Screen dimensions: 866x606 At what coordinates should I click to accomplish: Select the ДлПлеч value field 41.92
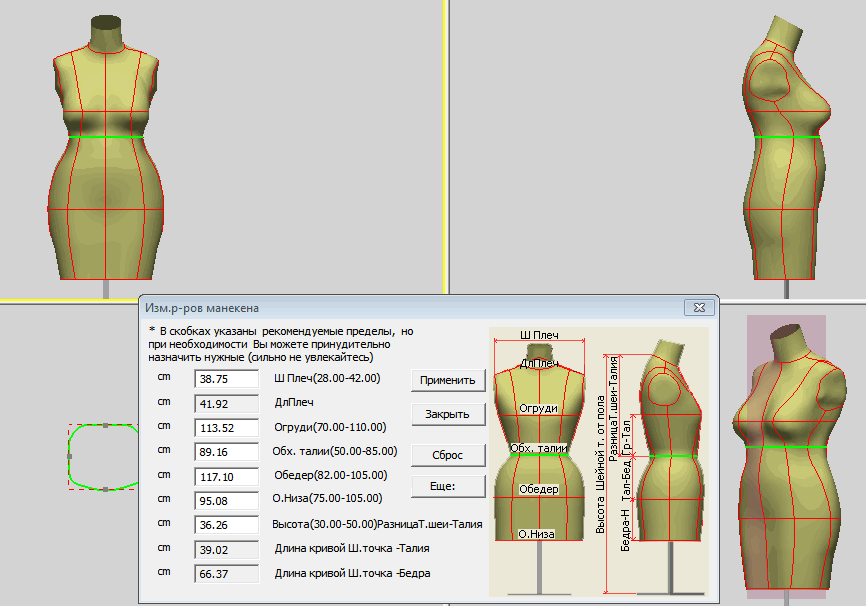227,404
